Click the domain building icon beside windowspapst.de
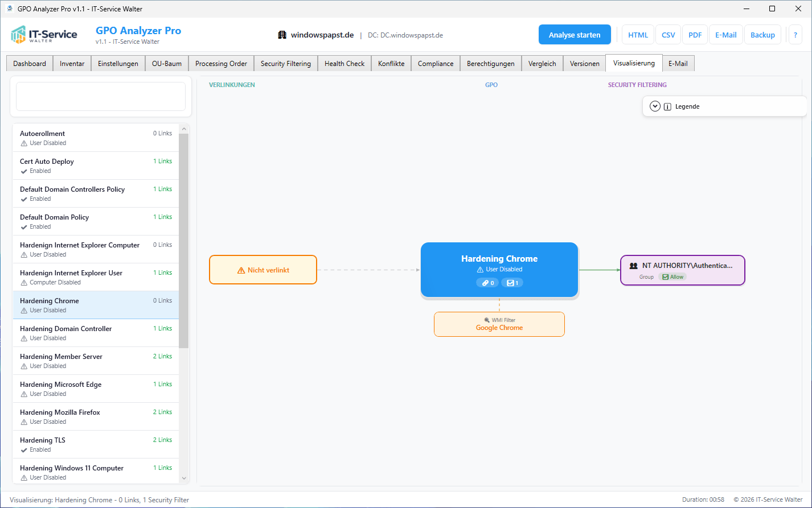Viewport: 812px width, 508px height. click(x=282, y=35)
